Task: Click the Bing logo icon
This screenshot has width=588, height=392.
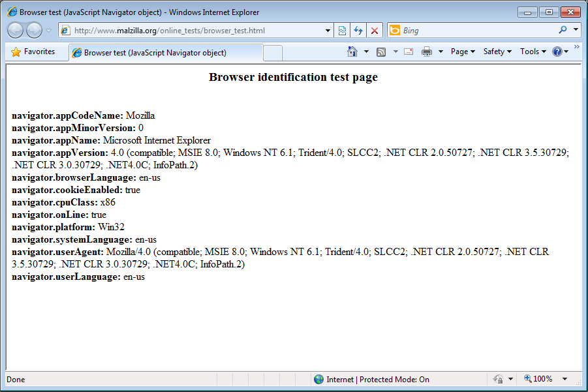Action: coord(395,30)
